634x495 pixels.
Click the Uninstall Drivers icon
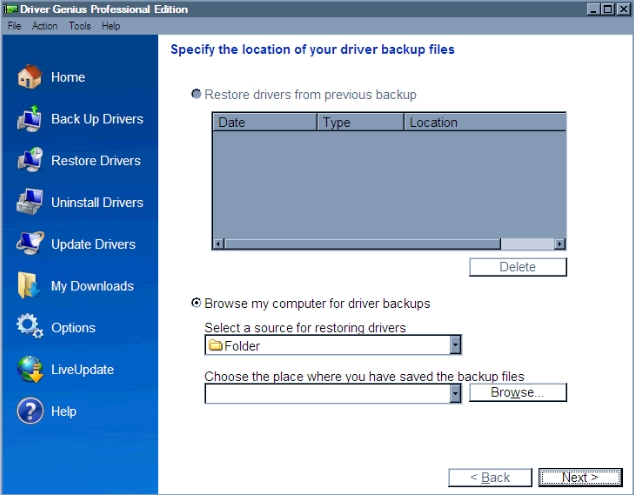pyautogui.click(x=30, y=202)
